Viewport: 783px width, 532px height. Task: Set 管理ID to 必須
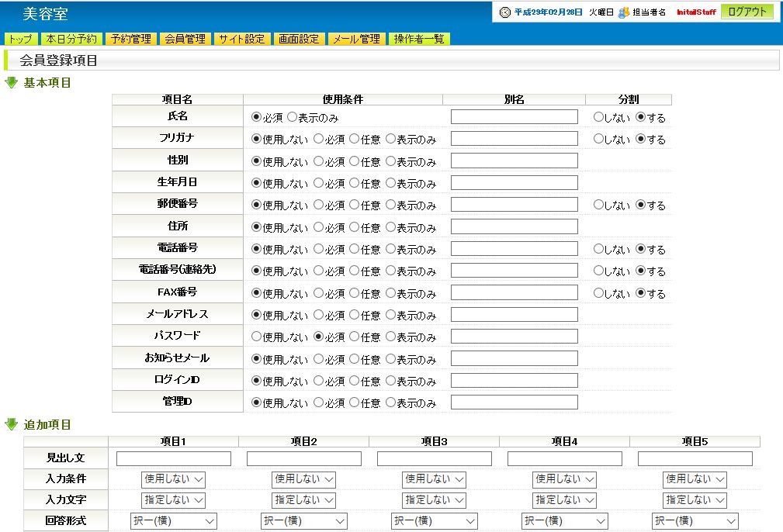(x=319, y=402)
